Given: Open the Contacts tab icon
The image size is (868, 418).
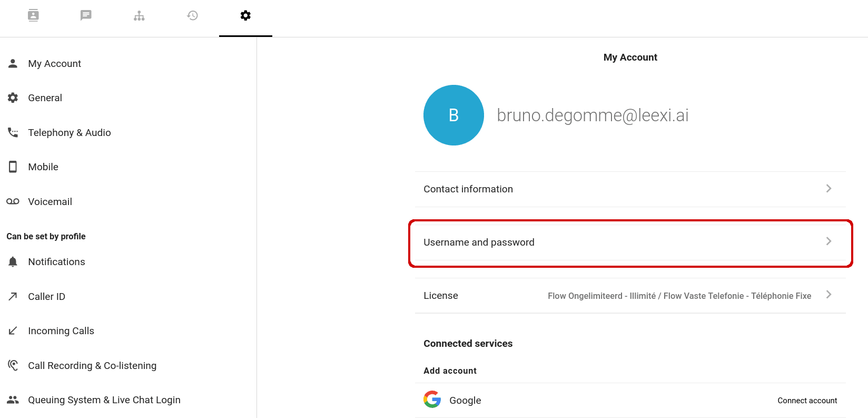Looking at the screenshot, I should pyautogui.click(x=33, y=15).
